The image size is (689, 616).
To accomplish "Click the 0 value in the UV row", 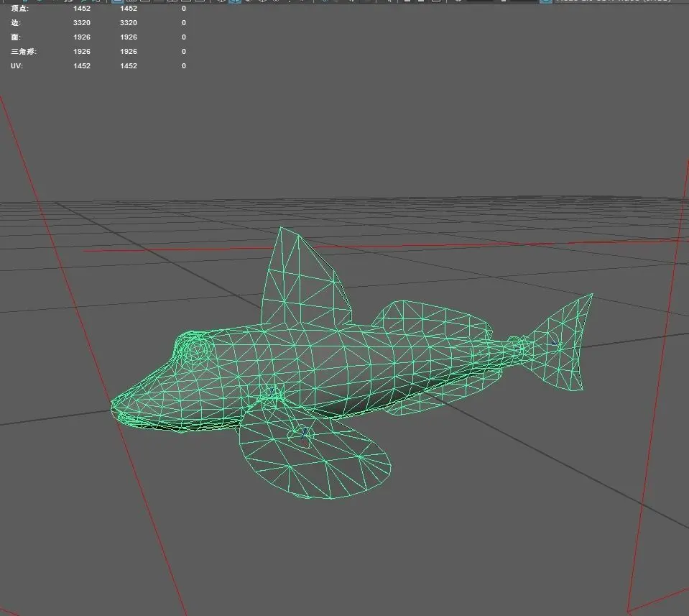I will (x=184, y=65).
